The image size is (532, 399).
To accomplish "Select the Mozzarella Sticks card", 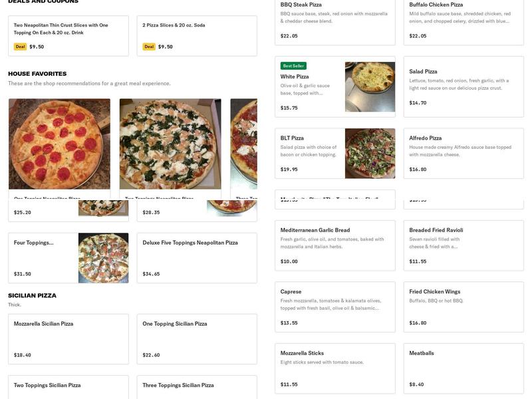I will pyautogui.click(x=334, y=368).
